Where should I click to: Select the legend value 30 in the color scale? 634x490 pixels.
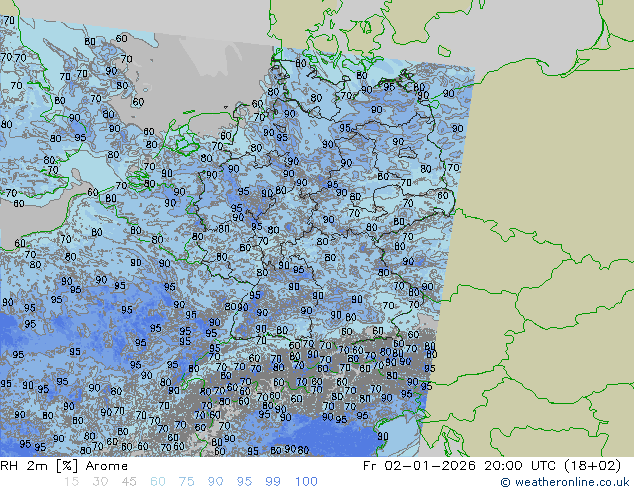[x=100, y=482]
